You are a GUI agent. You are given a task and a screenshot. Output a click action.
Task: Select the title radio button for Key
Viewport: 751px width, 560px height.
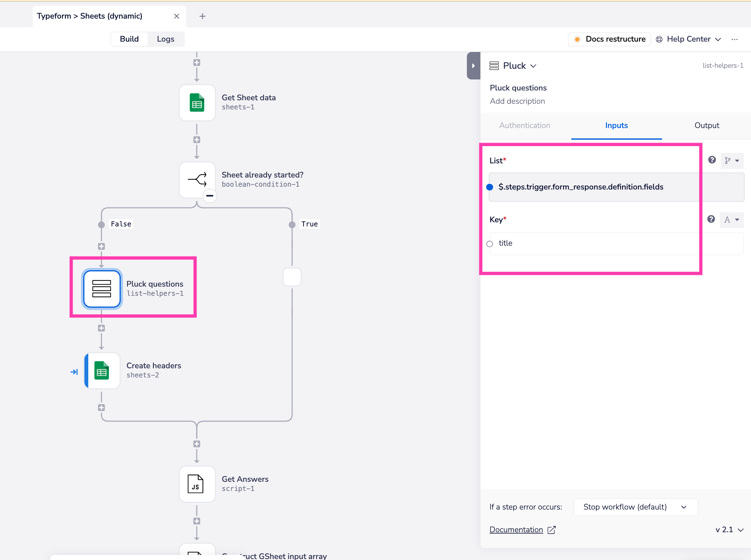pyautogui.click(x=490, y=242)
